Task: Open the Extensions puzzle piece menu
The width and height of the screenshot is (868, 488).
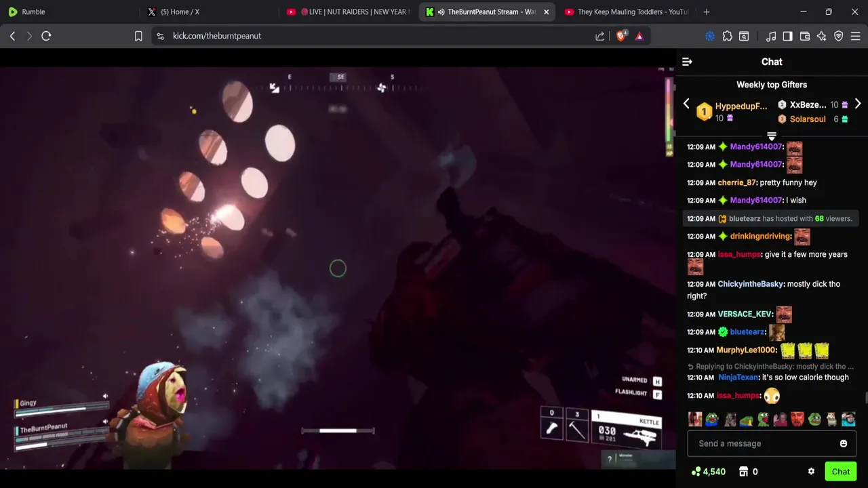Action: click(x=727, y=36)
